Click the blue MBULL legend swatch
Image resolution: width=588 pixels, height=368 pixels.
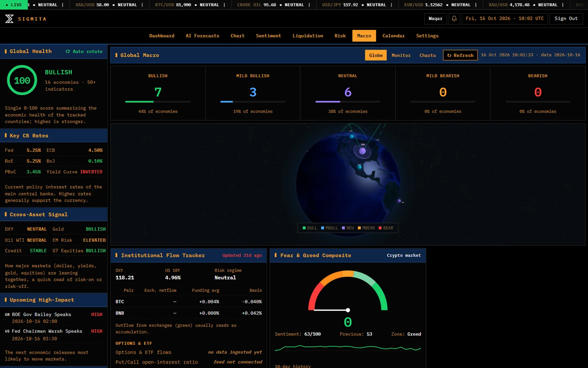pyautogui.click(x=323, y=228)
